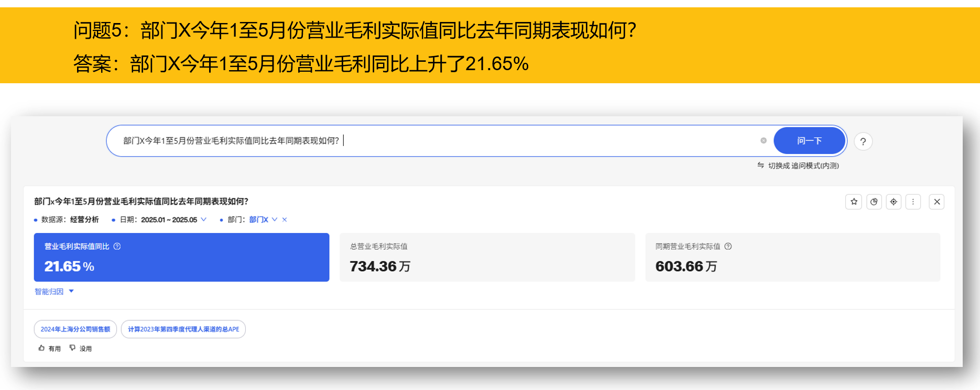Open the 部门X department dropdown

(x=275, y=219)
